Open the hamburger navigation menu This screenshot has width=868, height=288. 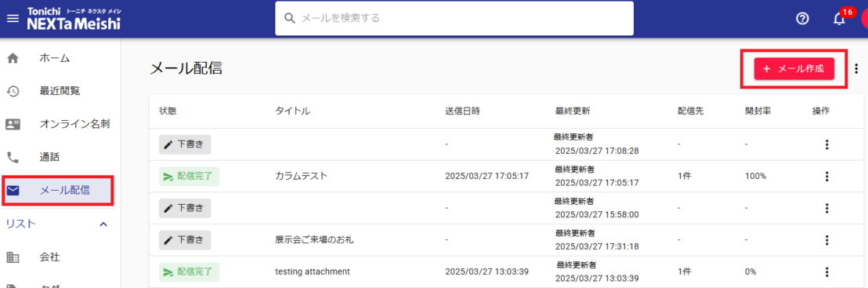(x=12, y=18)
